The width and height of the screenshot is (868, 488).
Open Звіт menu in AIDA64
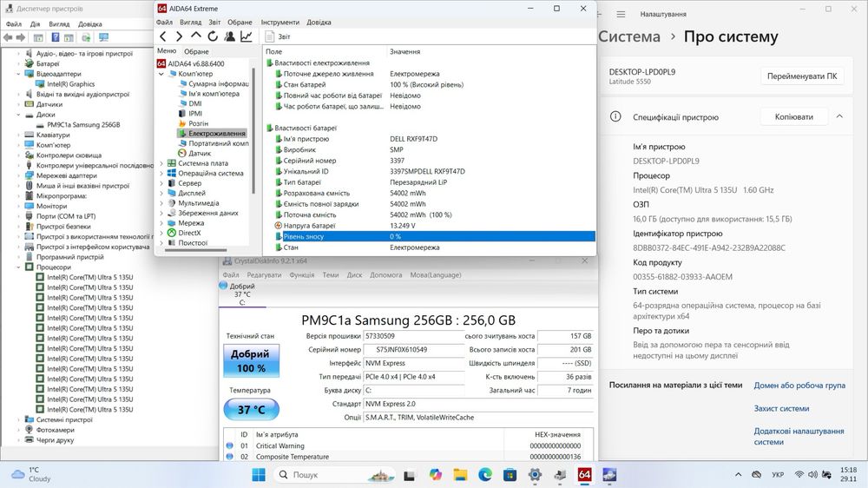coord(214,23)
